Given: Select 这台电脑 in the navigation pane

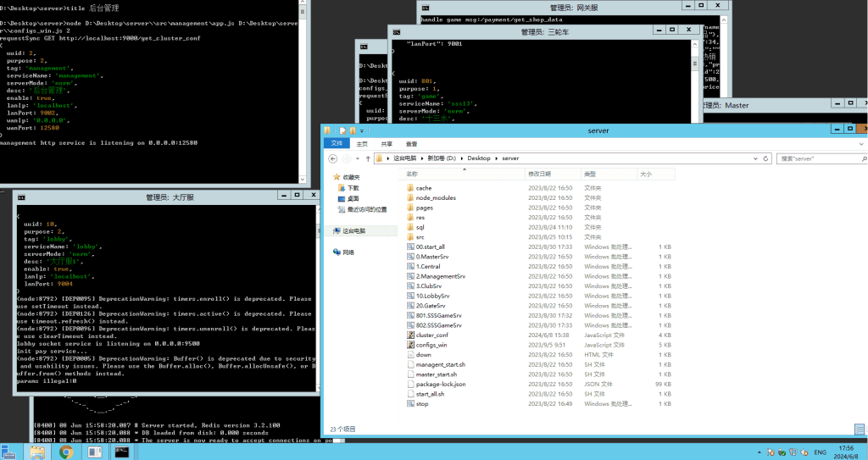Looking at the screenshot, I should click(x=353, y=230).
